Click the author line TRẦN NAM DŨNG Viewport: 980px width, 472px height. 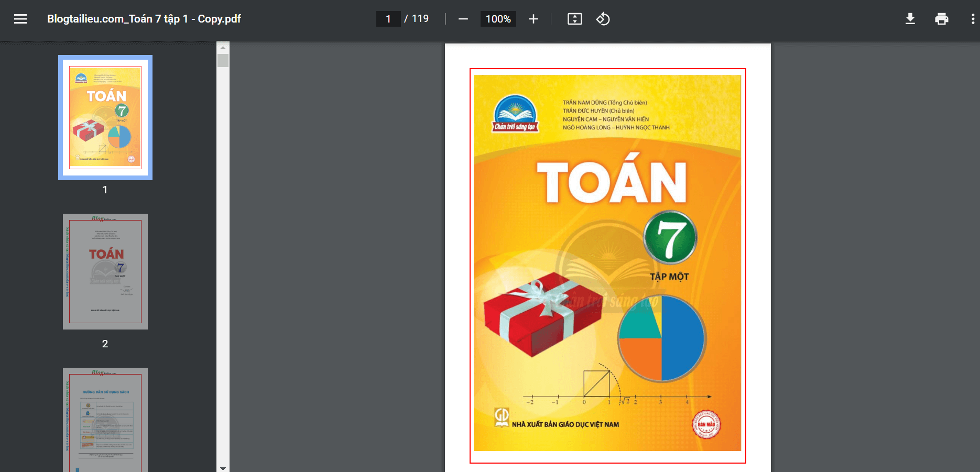(605, 103)
